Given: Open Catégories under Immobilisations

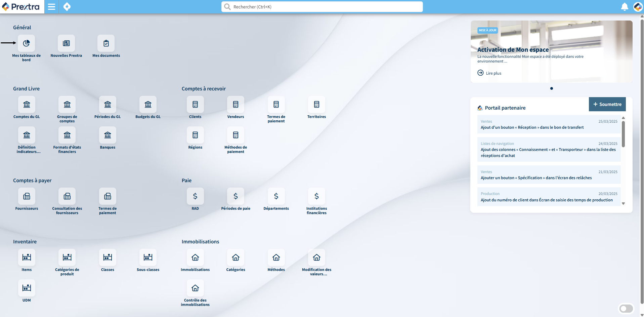Looking at the screenshot, I should click(236, 257).
